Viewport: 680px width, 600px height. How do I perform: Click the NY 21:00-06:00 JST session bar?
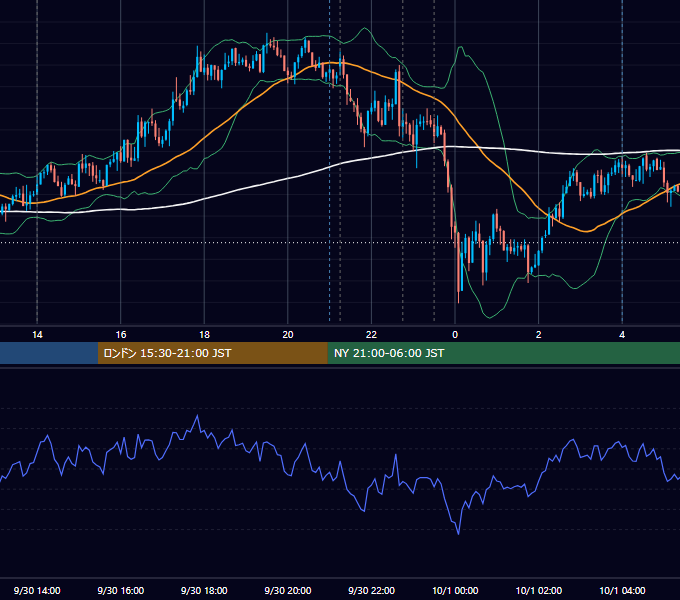[x=503, y=353]
